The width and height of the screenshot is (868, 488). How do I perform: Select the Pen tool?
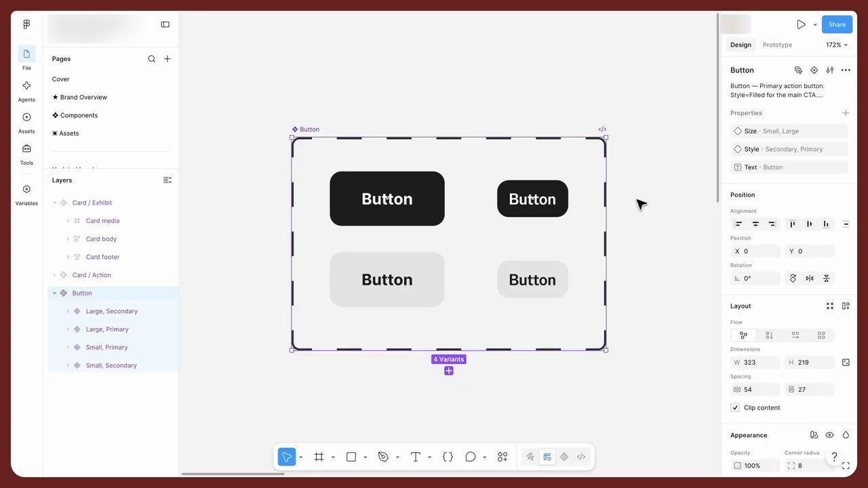(x=383, y=457)
